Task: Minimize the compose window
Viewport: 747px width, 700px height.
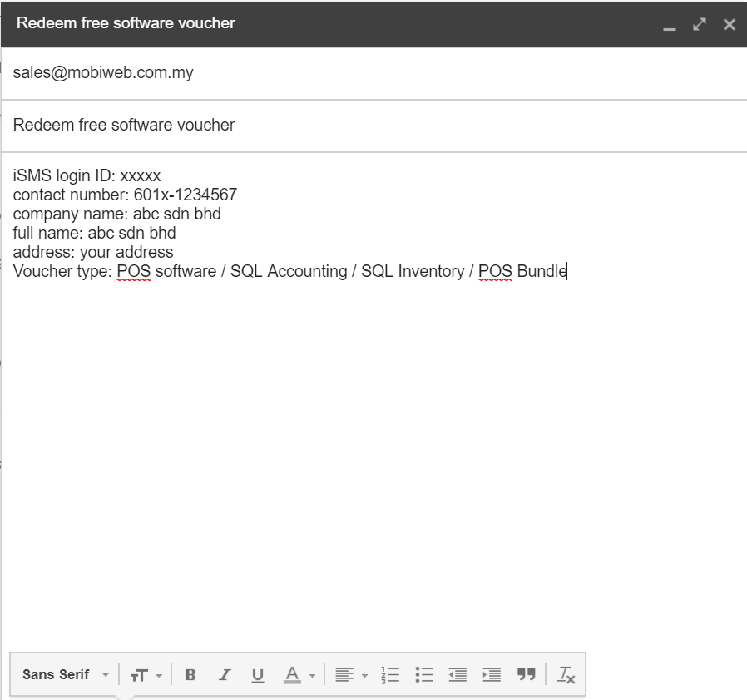Action: (670, 26)
